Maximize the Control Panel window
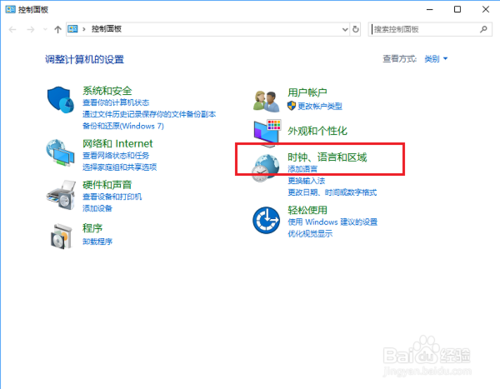Image resolution: width=500 pixels, height=389 pixels. (457, 9)
